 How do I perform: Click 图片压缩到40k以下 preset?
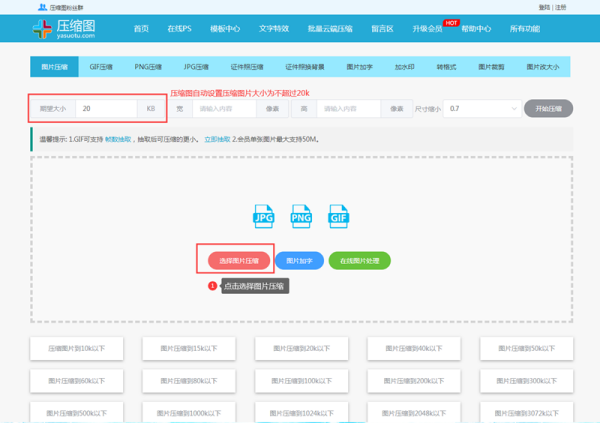[414, 348]
